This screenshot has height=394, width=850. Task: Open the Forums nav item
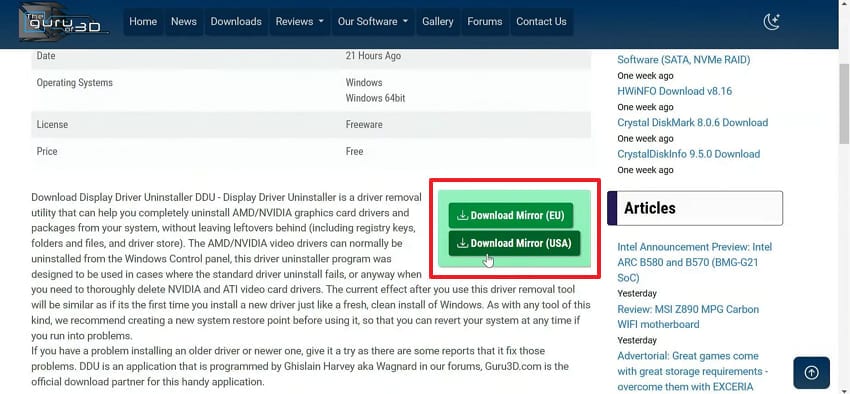(x=485, y=22)
